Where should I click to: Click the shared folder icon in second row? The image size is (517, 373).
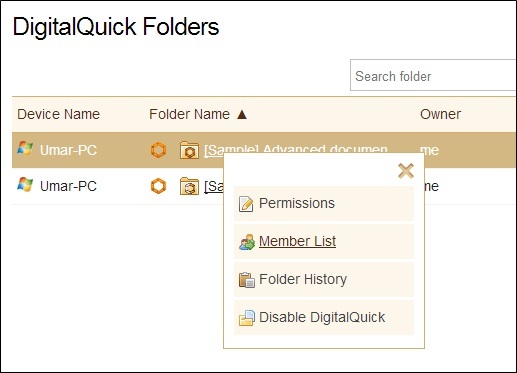pos(189,186)
